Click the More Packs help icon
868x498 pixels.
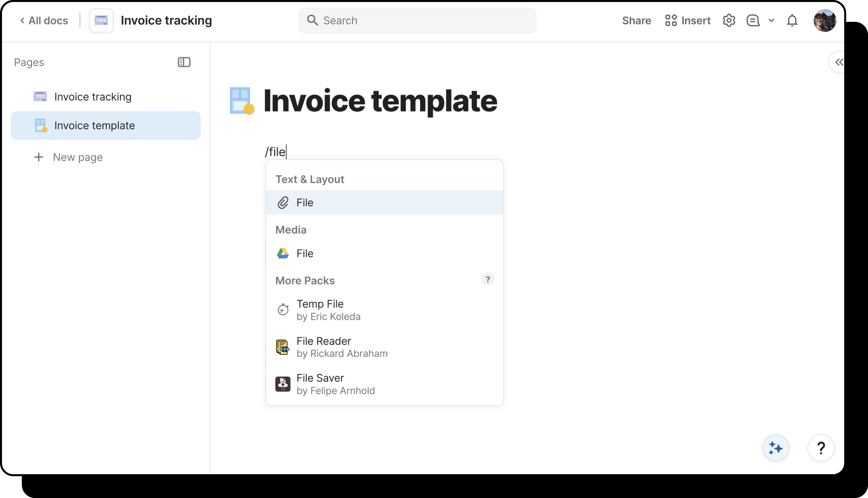click(x=488, y=279)
